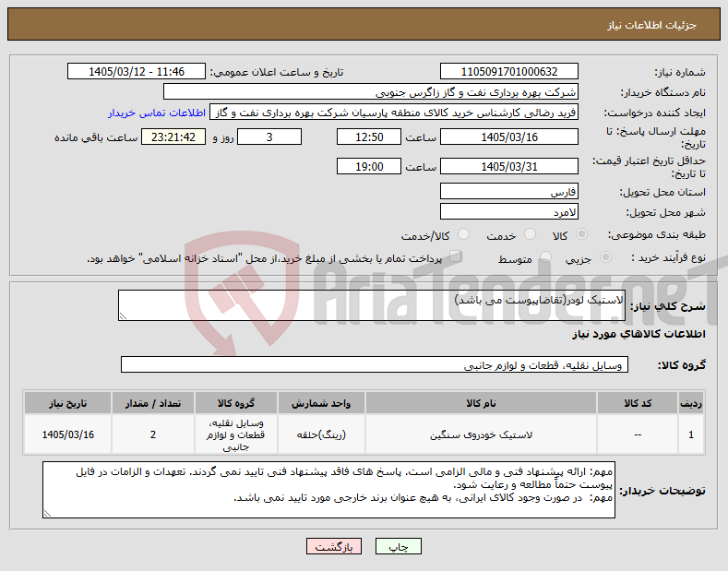
Task: Click the general description textarea لاستیک لودر
Action: click(372, 305)
